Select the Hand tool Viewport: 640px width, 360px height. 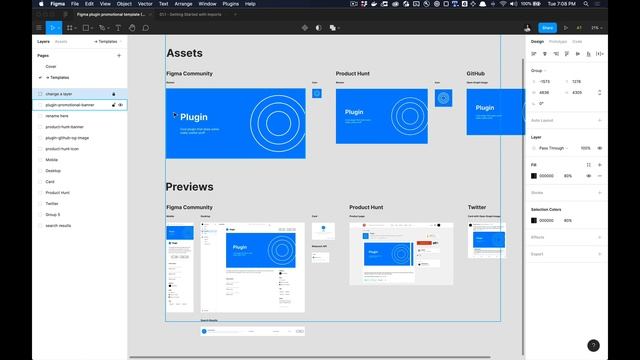coord(132,28)
